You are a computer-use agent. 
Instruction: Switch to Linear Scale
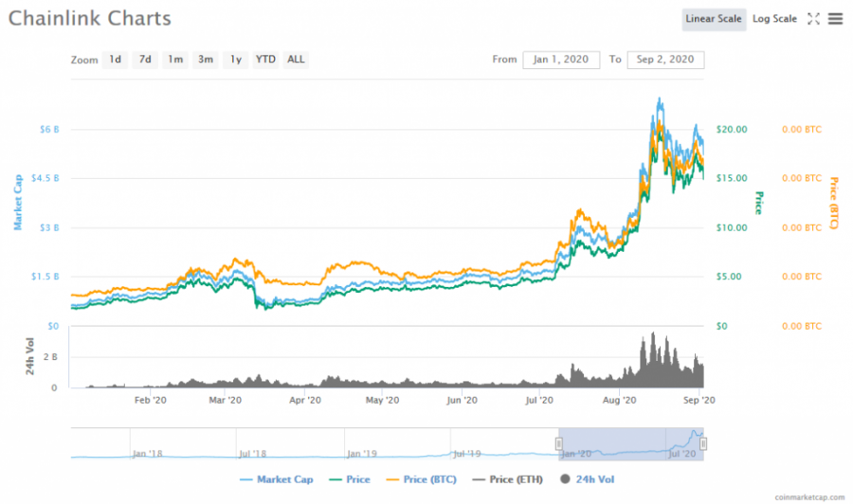click(x=713, y=19)
